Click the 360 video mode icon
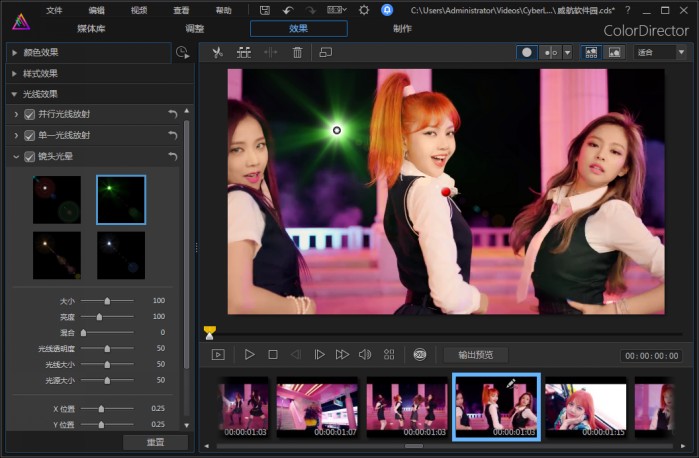The image size is (699, 458). 419,355
